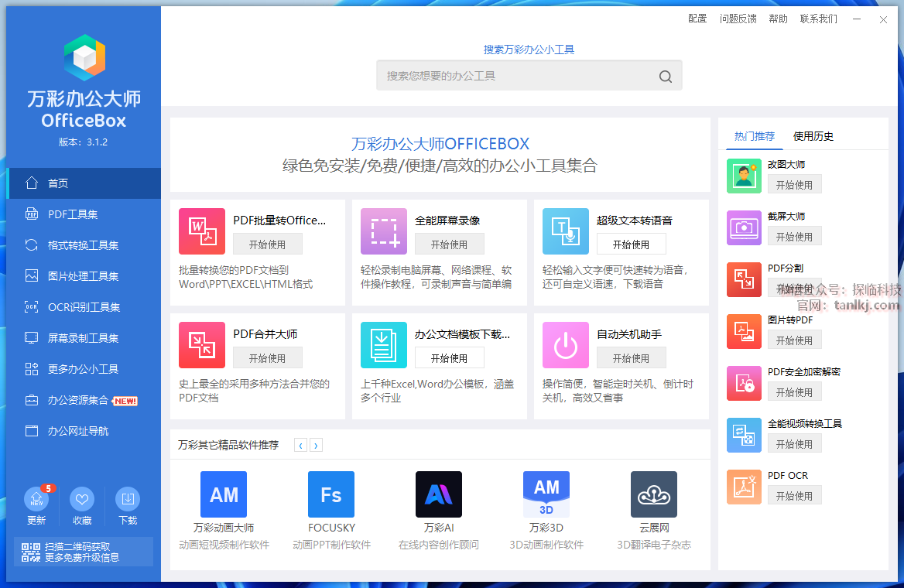Click the 办公文档模板下载 icon
Screen dimensions: 904x588
384,345
